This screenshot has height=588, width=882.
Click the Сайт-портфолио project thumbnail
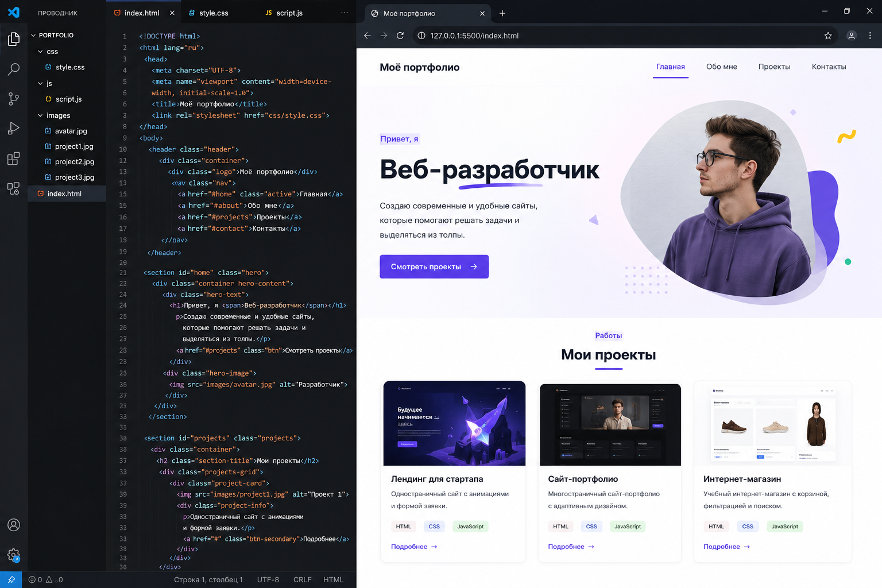(610, 424)
